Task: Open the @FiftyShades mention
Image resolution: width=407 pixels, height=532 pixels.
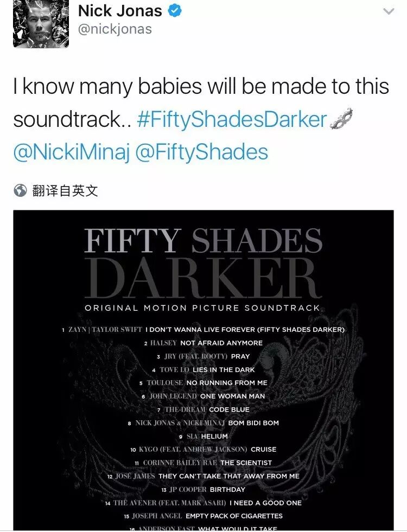Action: (x=202, y=152)
